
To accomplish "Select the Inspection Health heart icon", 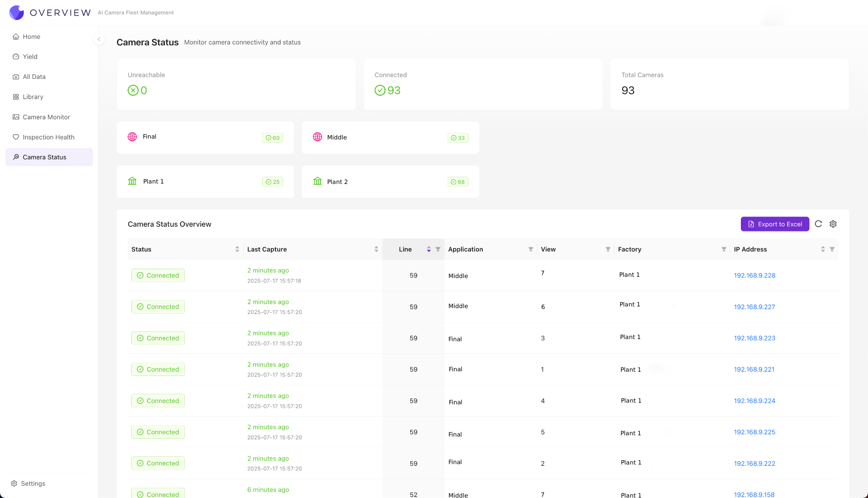I will coord(16,137).
